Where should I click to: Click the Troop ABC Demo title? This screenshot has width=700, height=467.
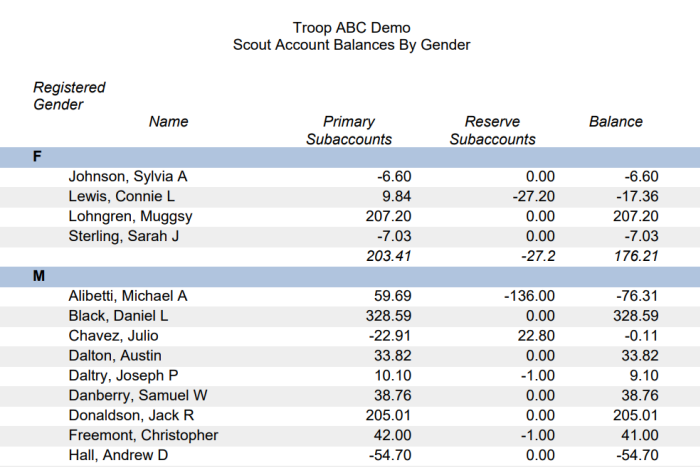click(351, 28)
